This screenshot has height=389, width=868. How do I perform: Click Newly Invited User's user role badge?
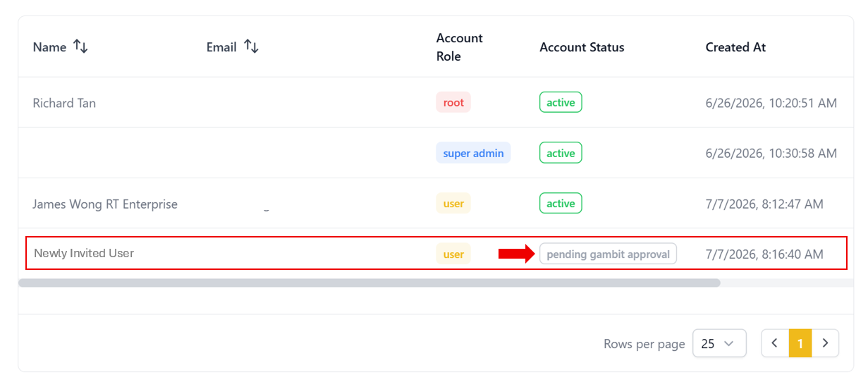[453, 254]
